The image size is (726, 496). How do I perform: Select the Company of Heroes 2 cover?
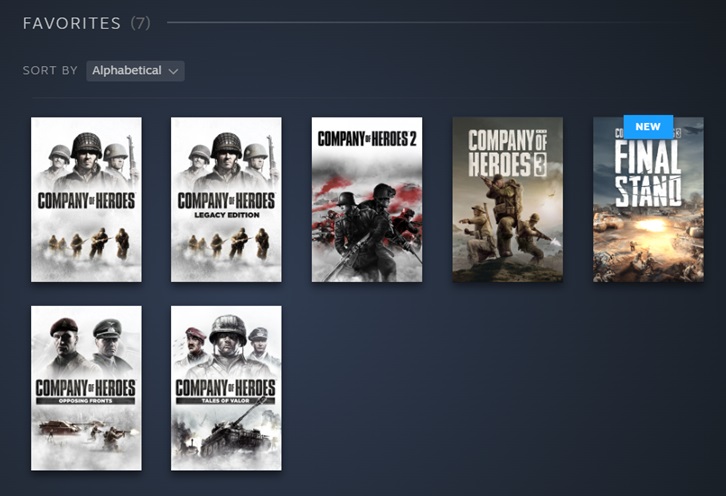coord(367,200)
